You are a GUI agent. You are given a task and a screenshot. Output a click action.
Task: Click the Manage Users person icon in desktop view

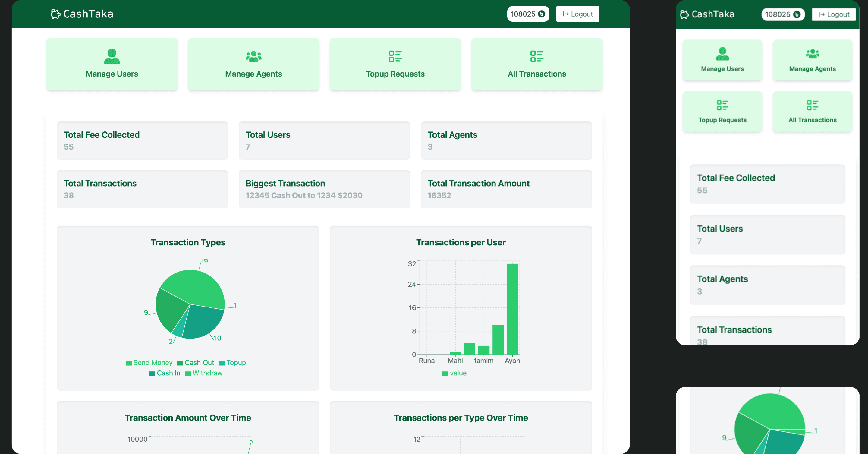click(112, 56)
